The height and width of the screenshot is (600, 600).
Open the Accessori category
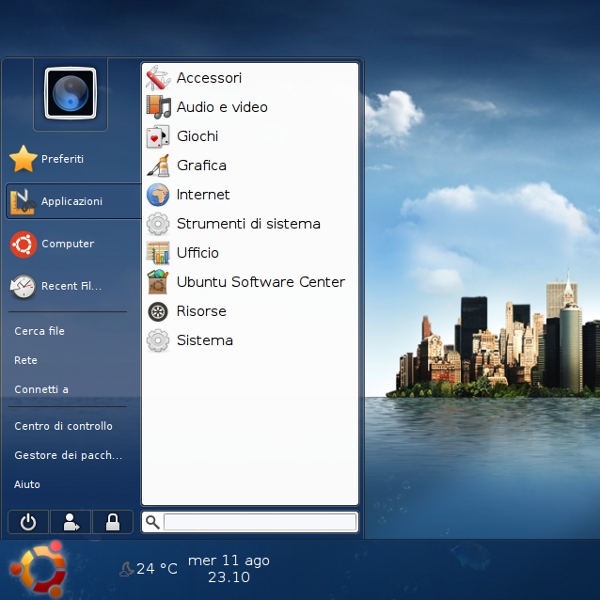[x=250, y=78]
